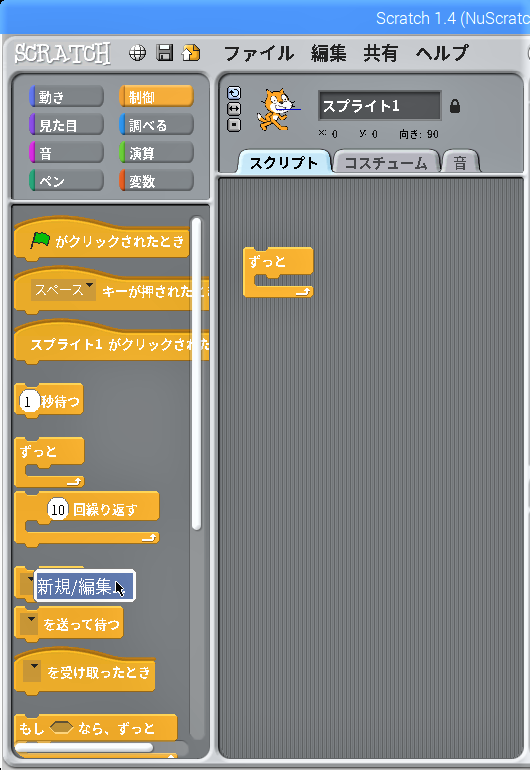Switch to the 音 tab
This screenshot has width=530, height=770.
460,163
